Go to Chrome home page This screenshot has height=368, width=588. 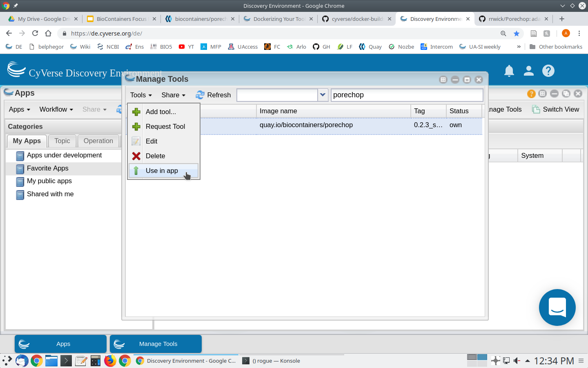click(48, 34)
